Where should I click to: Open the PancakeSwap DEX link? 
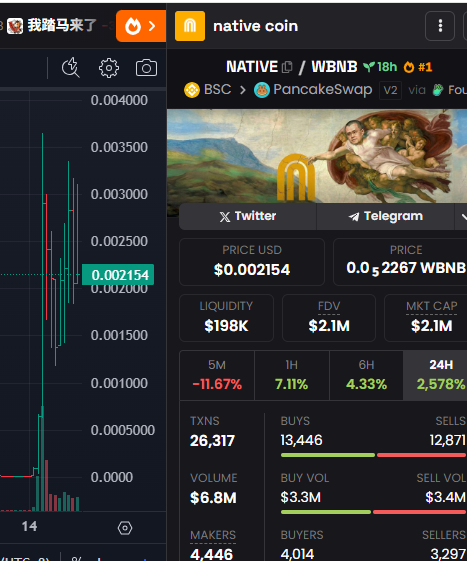click(x=322, y=90)
